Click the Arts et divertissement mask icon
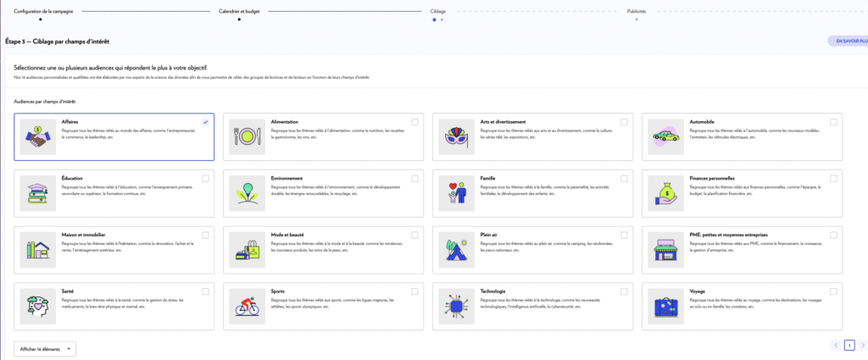 tap(455, 136)
